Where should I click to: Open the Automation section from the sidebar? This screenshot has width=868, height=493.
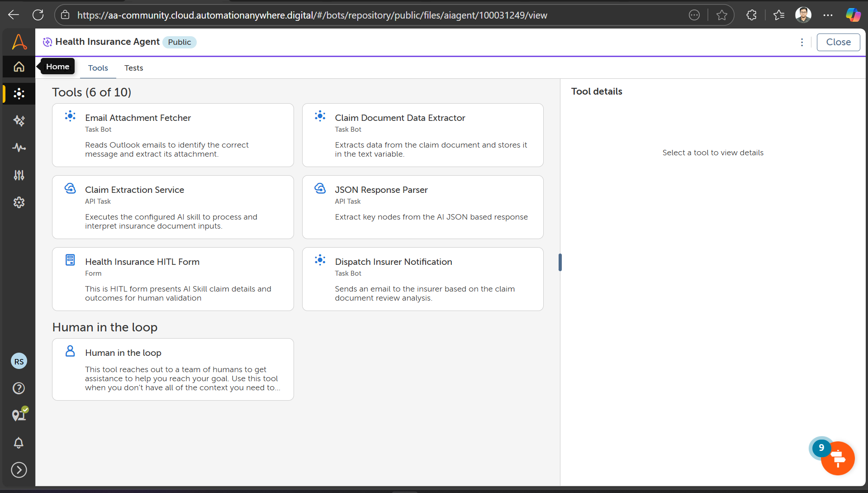point(19,94)
